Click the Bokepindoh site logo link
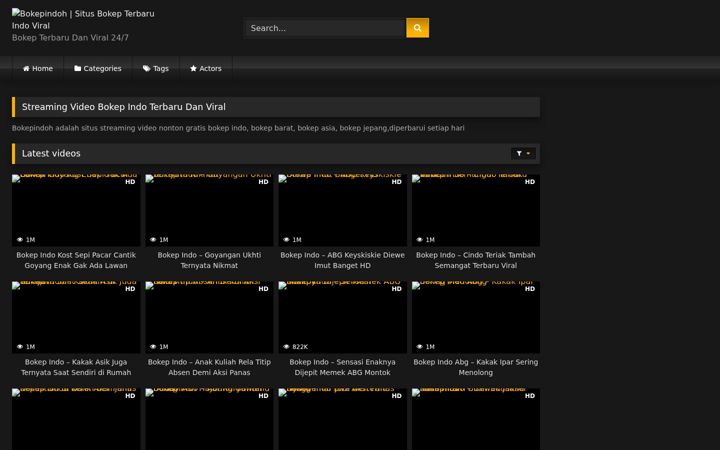The width and height of the screenshot is (720, 450). 83,19
